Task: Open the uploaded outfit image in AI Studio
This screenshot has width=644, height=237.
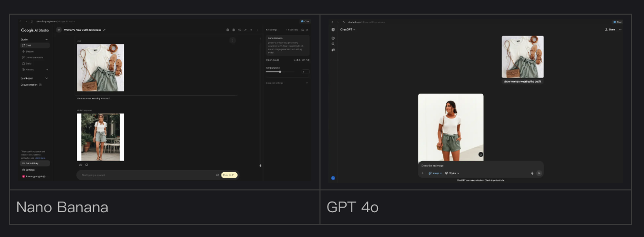Action: (100, 67)
